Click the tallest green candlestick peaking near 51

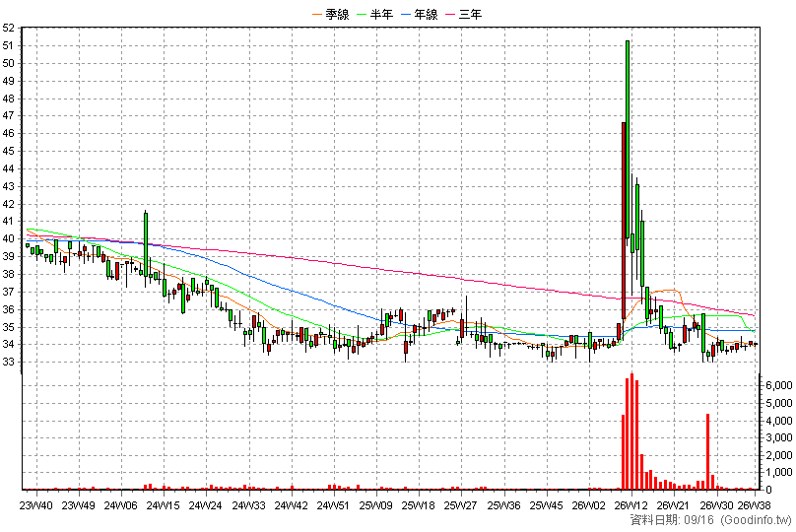[628, 139]
